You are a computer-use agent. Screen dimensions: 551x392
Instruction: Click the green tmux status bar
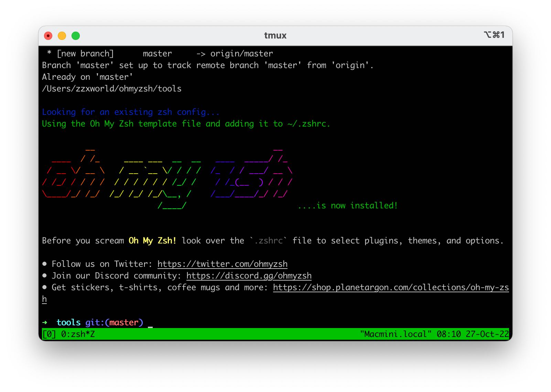pyautogui.click(x=241, y=334)
